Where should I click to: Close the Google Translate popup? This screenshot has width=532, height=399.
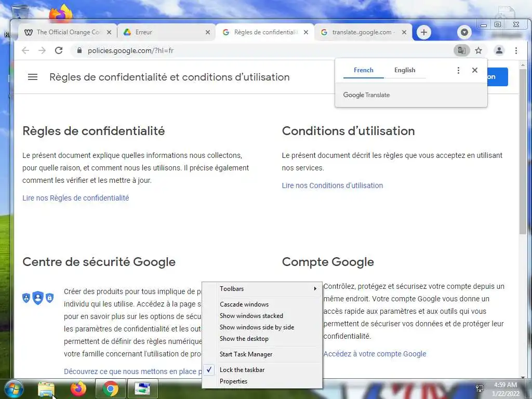click(475, 70)
